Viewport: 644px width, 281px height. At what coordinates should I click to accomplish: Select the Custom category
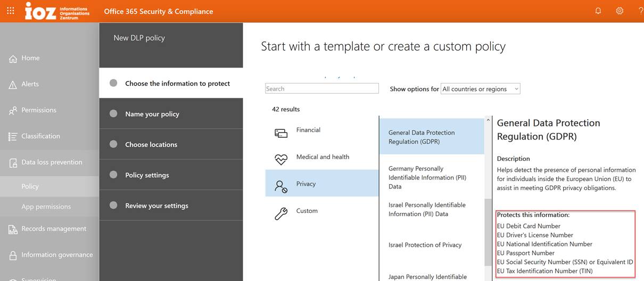(322, 211)
